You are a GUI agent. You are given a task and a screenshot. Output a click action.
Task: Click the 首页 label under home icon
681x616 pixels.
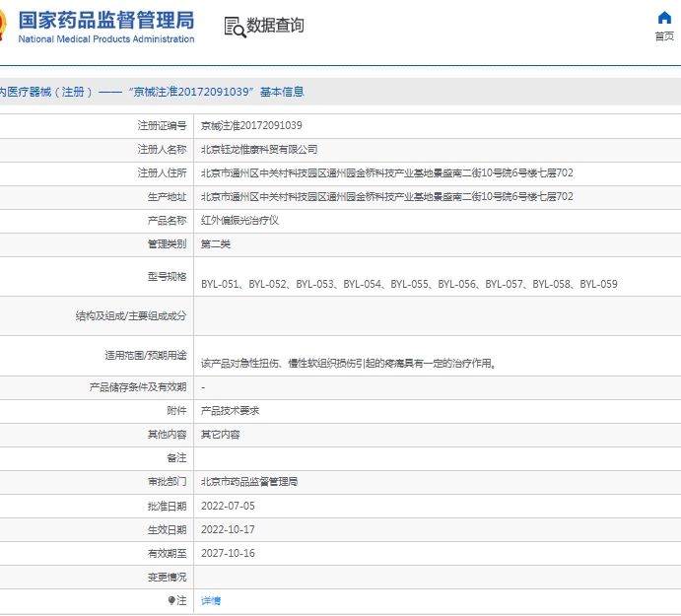click(x=664, y=36)
